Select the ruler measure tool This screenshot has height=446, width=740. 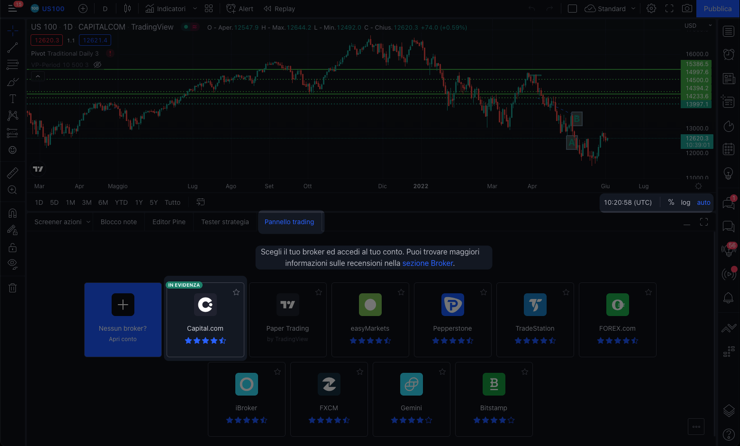tap(13, 173)
